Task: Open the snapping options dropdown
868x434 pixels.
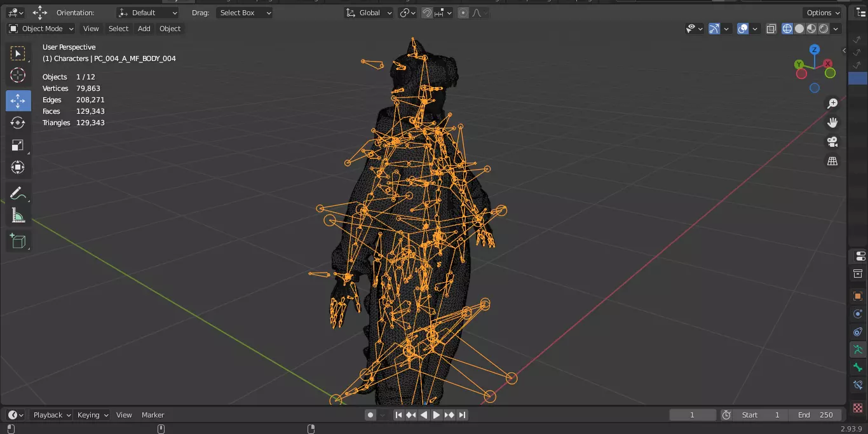Action: click(x=444, y=13)
